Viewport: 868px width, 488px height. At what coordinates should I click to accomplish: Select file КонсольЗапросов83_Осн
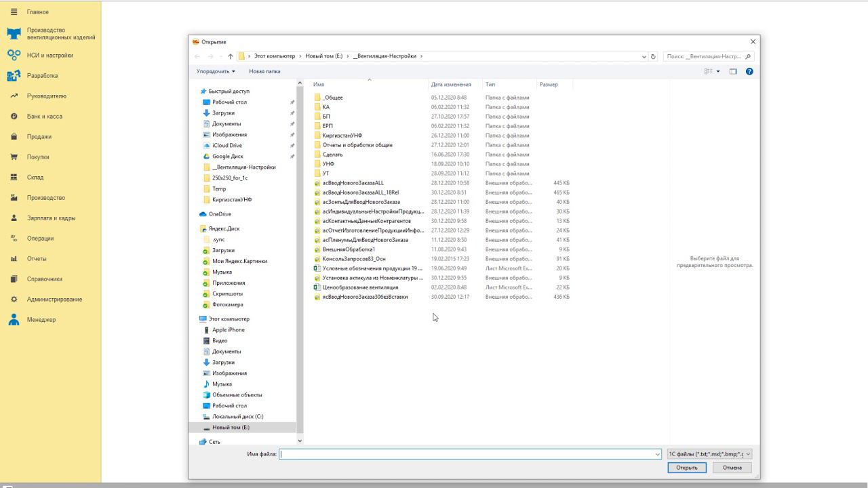(x=354, y=259)
